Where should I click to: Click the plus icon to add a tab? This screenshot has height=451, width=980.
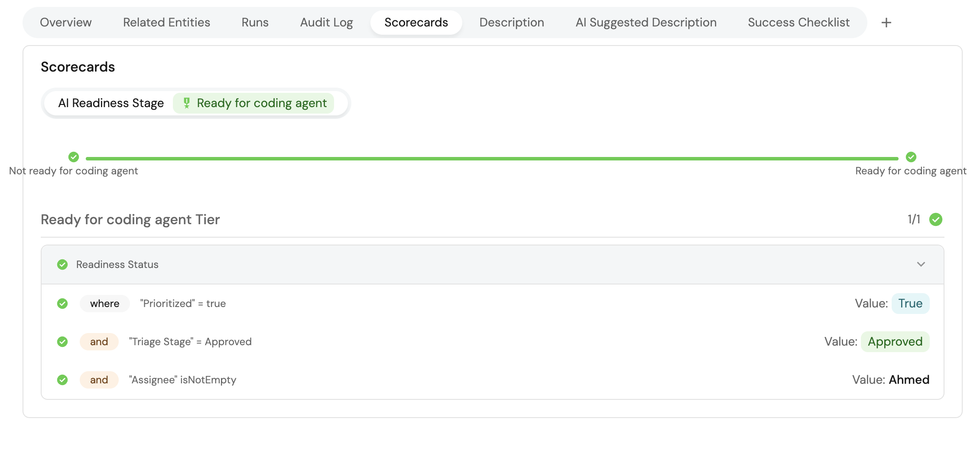tap(886, 23)
